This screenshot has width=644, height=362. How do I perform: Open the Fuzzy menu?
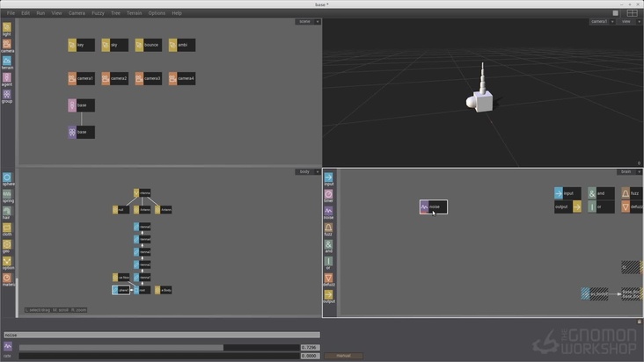(x=98, y=13)
